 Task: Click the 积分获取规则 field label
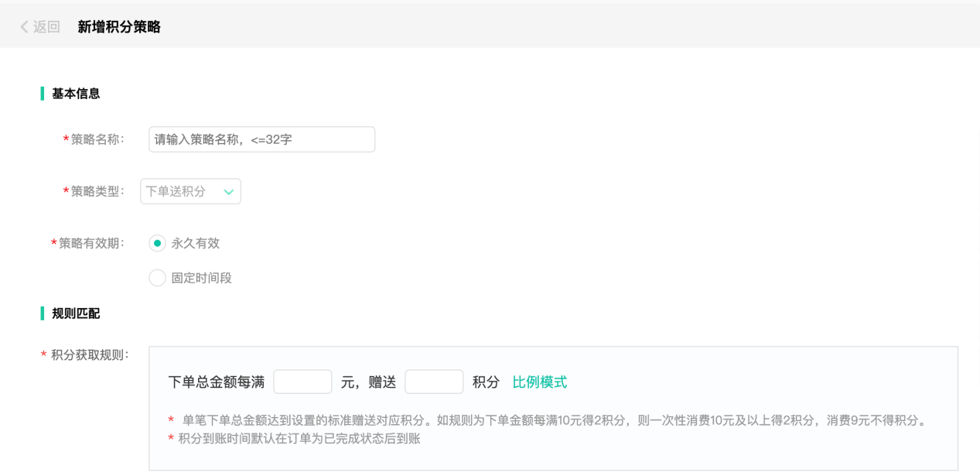point(89,355)
